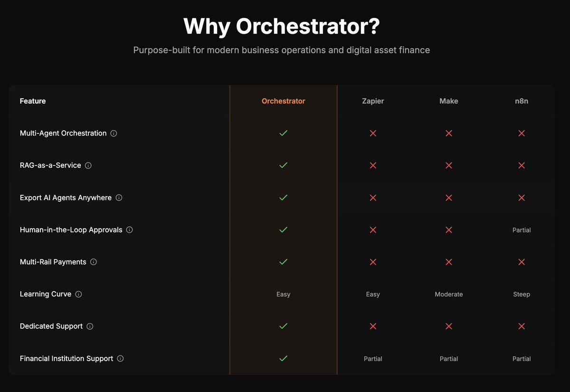570x392 pixels.
Task: Click n8n red X for Multi-Agent Orchestration
Action: 522,134
